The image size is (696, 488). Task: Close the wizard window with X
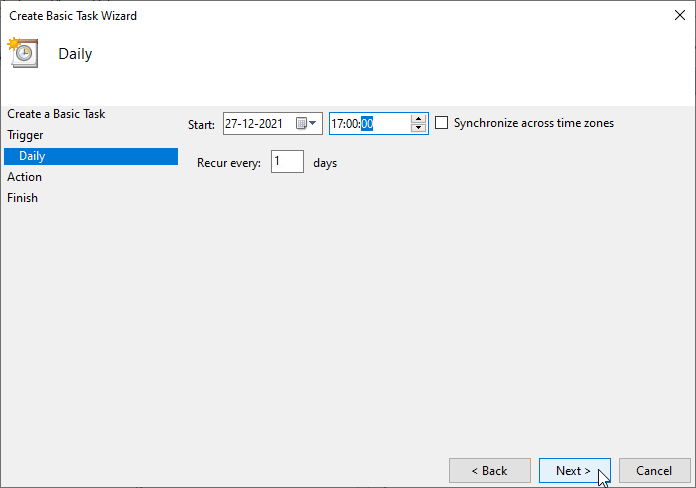[680, 15]
